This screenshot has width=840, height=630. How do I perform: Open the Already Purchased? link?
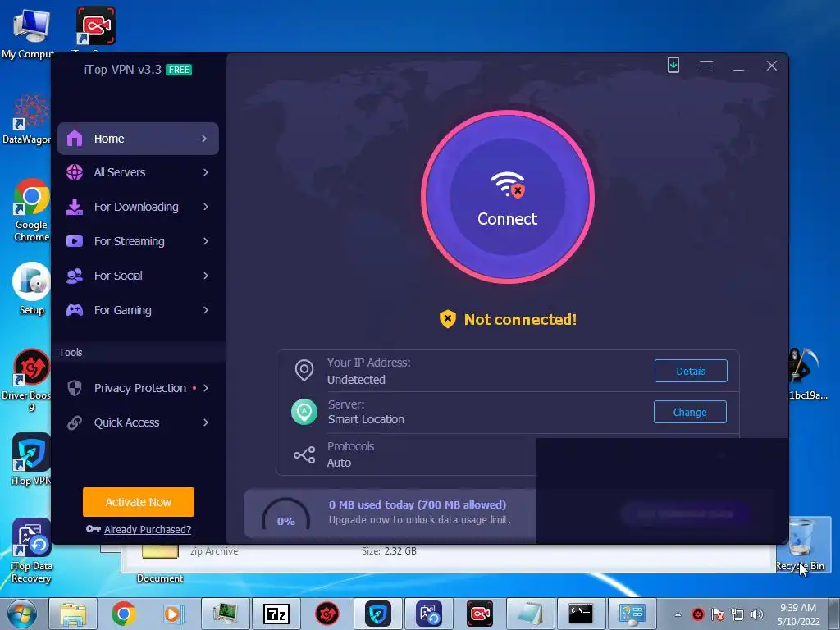pos(148,529)
